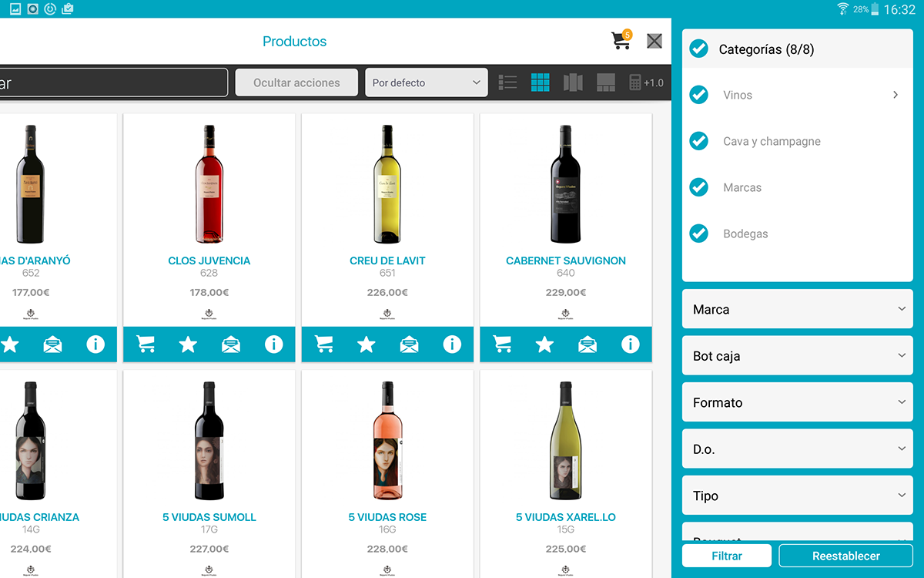This screenshot has height=578, width=924.
Task: Expand the D.o. filter
Action: coord(798,449)
